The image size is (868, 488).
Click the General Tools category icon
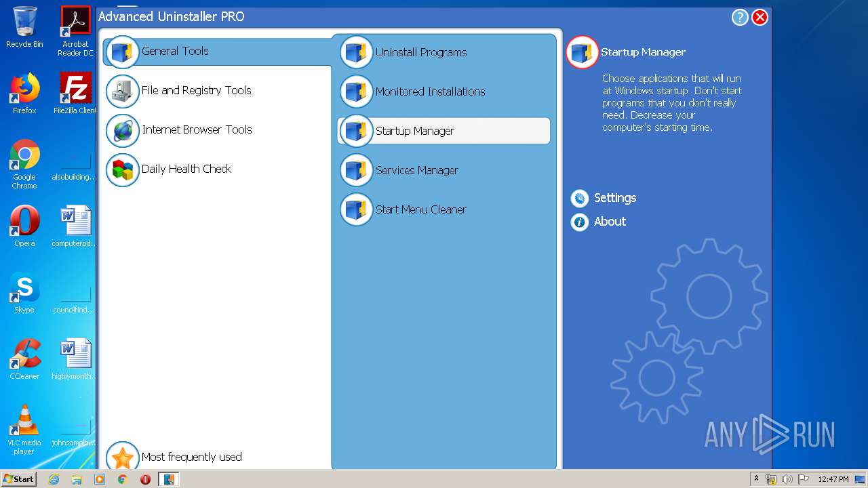click(123, 52)
